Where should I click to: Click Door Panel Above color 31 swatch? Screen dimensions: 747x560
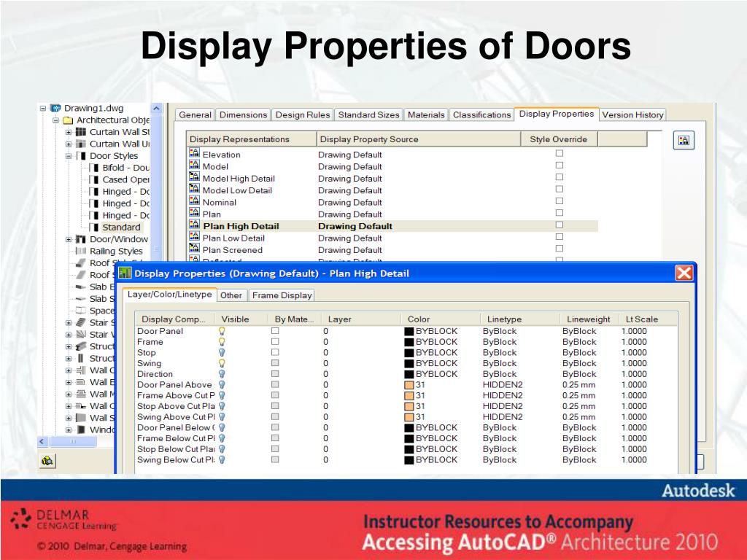[409, 385]
